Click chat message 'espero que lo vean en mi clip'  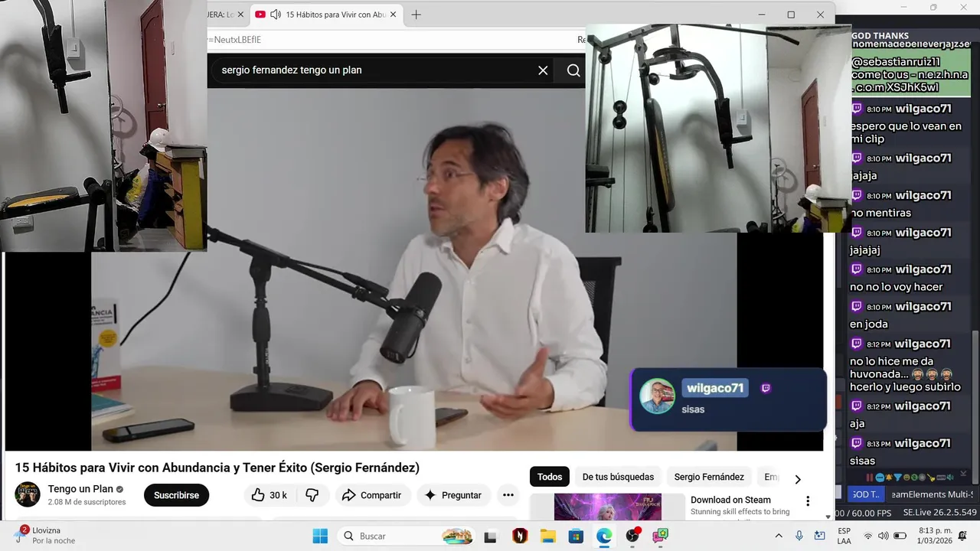point(906,132)
